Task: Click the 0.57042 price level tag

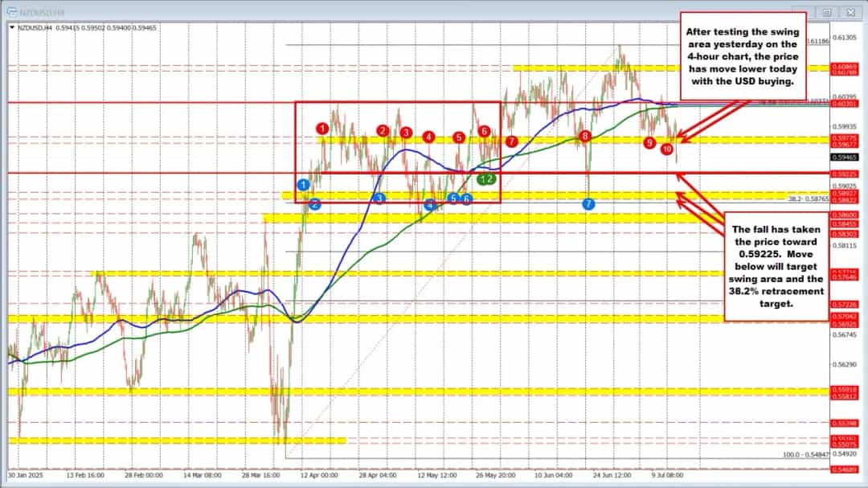Action: pyautogui.click(x=844, y=318)
